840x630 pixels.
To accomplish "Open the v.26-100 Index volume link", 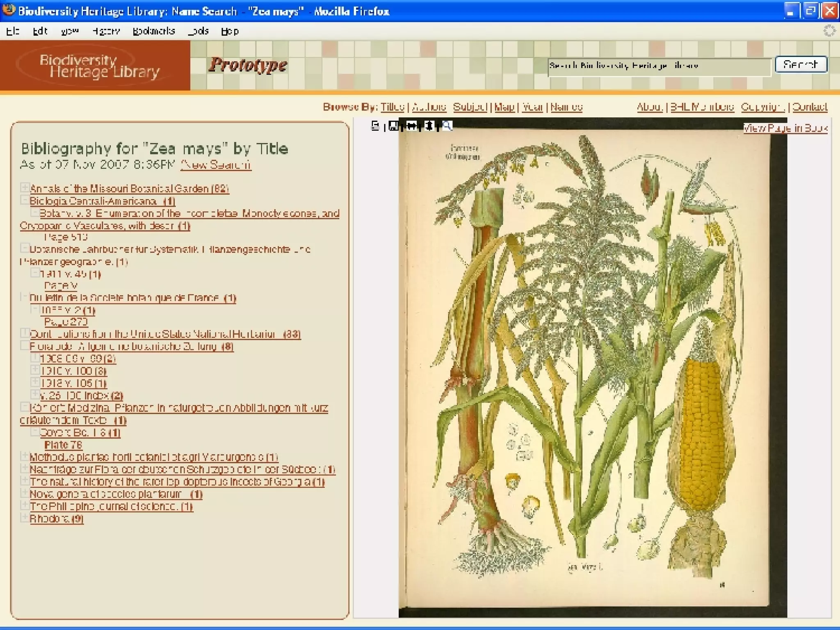I will click(82, 396).
